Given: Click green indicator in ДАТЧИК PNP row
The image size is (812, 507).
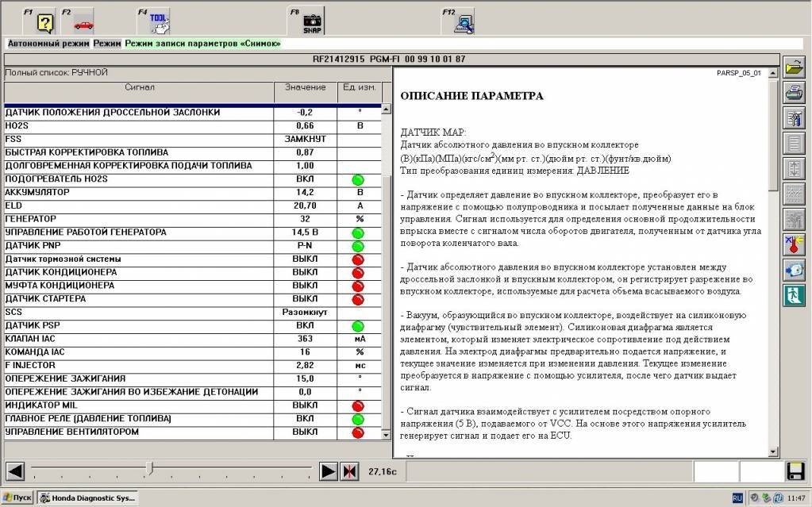Looking at the screenshot, I should 358,247.
